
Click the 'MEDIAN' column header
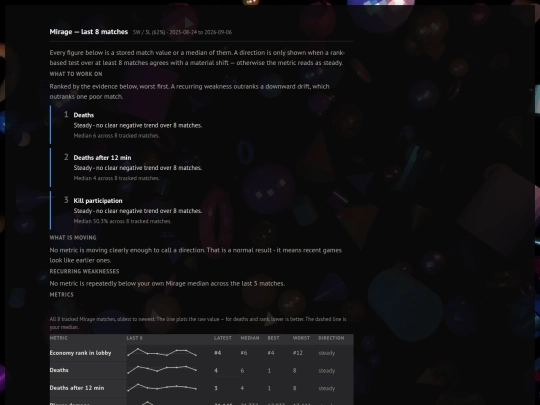click(250, 338)
